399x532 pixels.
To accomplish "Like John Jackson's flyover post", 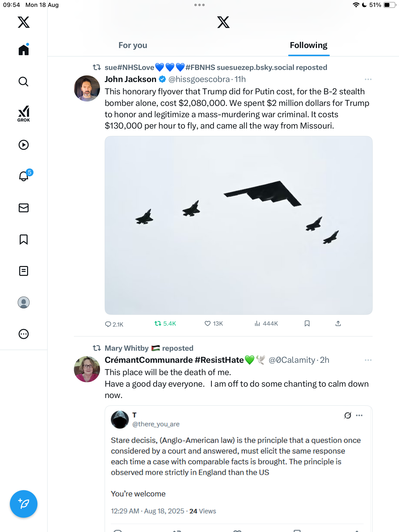I will point(208,323).
